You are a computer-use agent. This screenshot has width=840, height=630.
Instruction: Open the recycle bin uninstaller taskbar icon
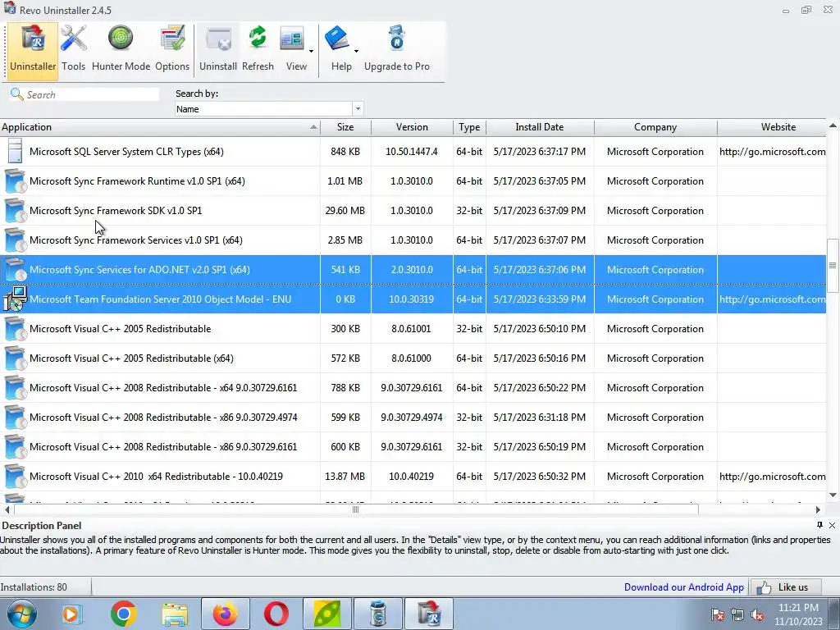coord(377,614)
